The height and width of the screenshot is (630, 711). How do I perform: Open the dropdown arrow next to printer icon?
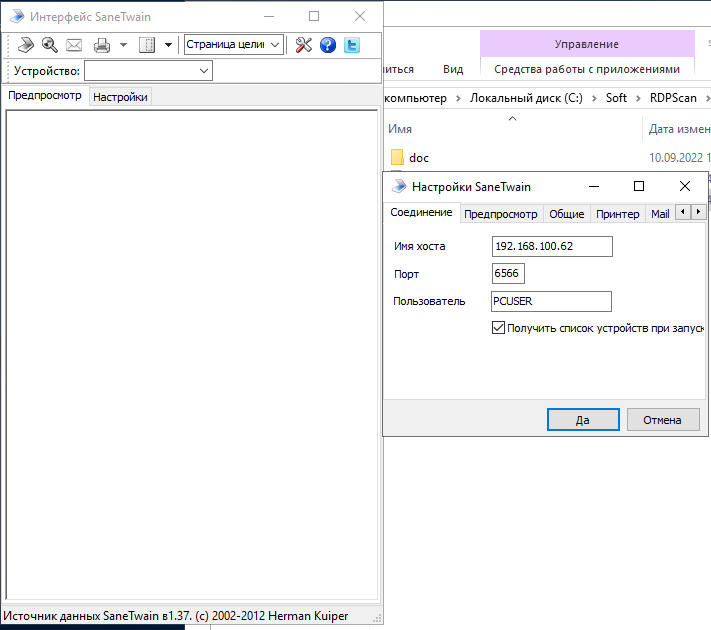click(x=123, y=45)
